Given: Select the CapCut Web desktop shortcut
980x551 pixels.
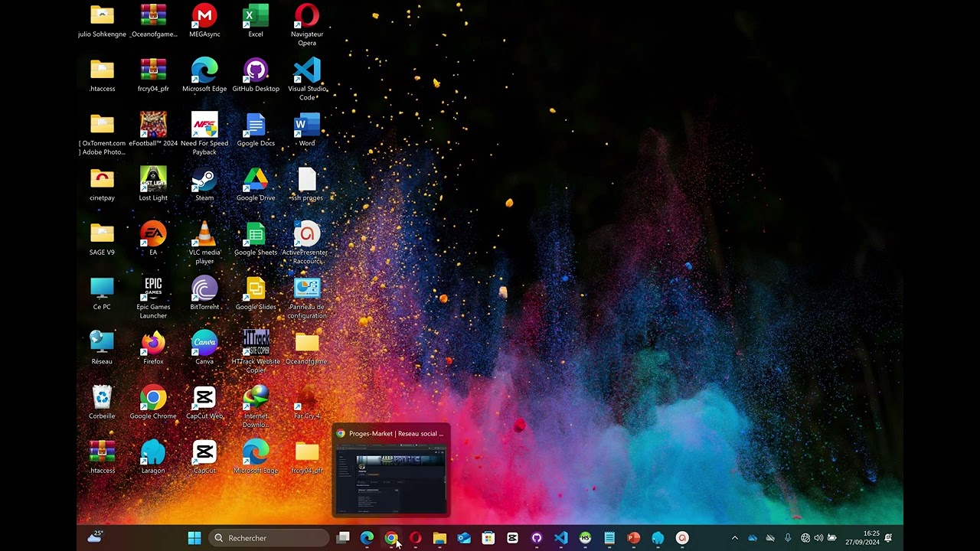Looking at the screenshot, I should pyautogui.click(x=204, y=403).
